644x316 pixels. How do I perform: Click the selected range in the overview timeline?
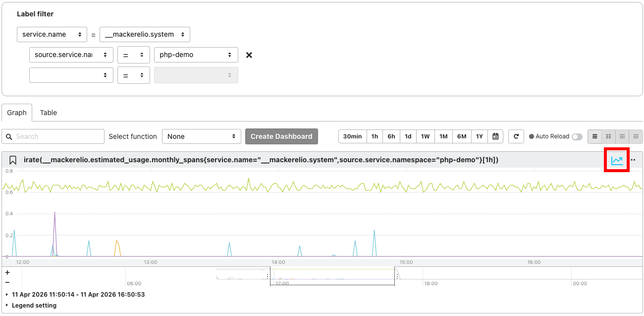click(332, 277)
